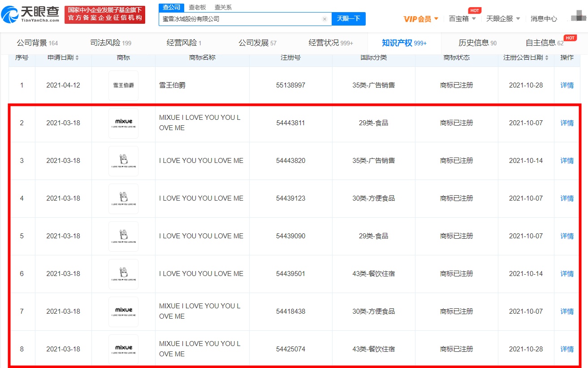The image size is (588, 368).
Task: Click registration number 55138997
Action: point(290,85)
